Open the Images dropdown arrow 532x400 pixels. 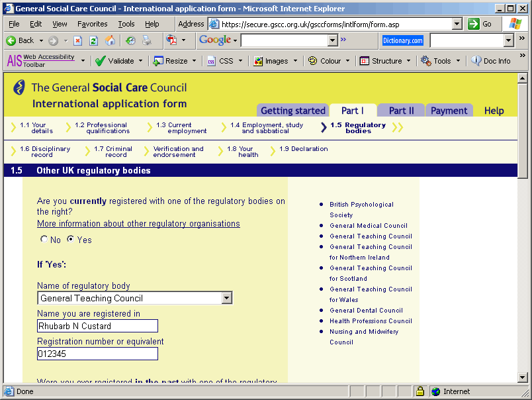tap(295, 61)
